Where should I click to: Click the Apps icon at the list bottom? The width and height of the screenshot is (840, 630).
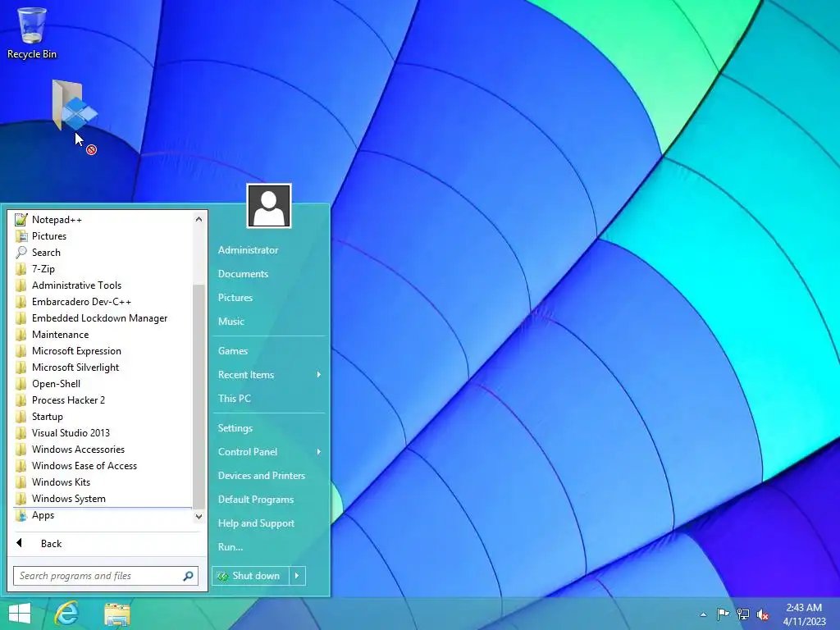[21, 515]
